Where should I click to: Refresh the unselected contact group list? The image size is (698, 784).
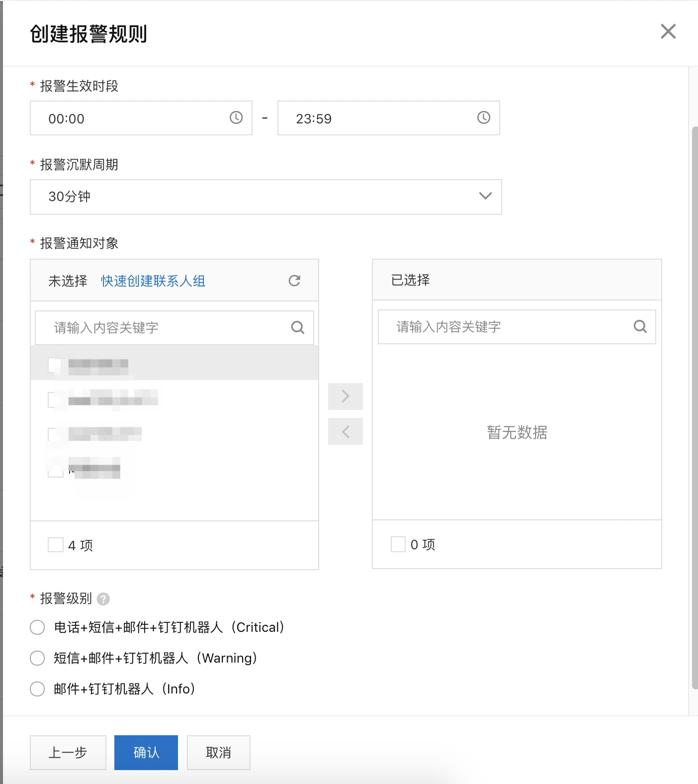pos(294,281)
